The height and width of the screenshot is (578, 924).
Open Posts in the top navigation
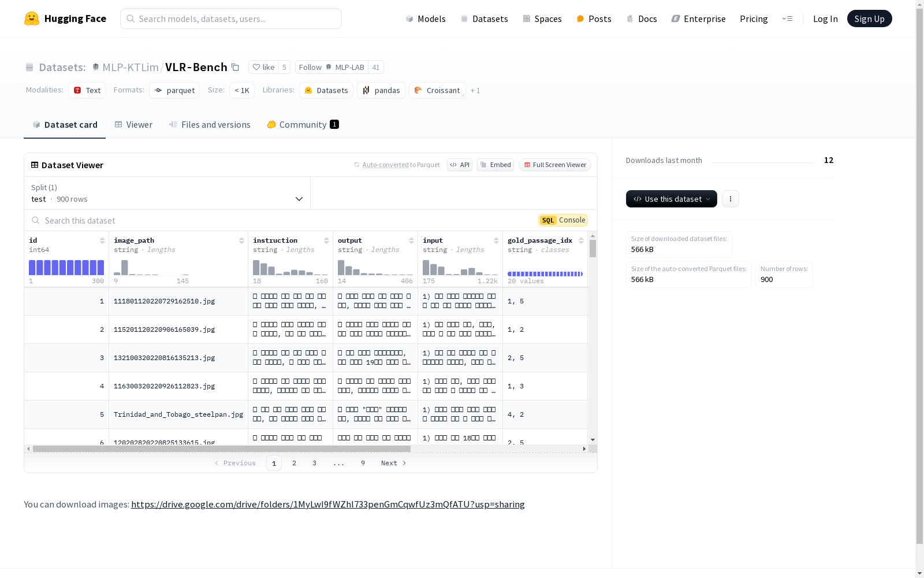594,18
